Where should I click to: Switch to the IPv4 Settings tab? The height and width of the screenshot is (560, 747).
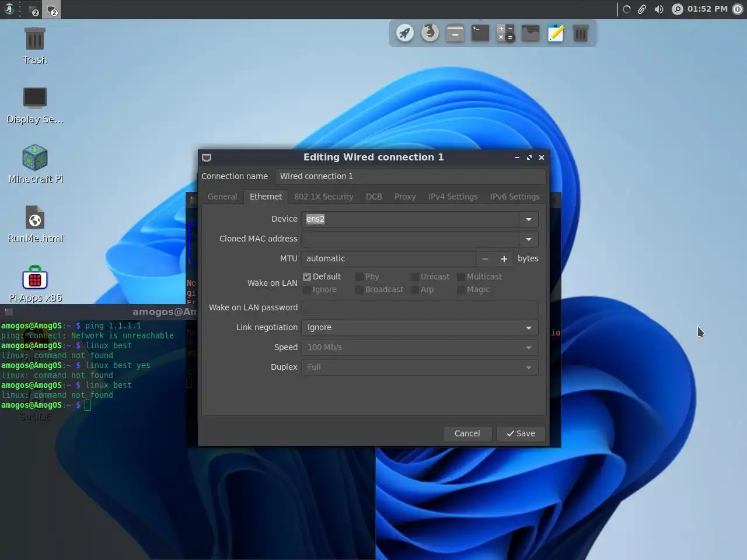point(453,197)
